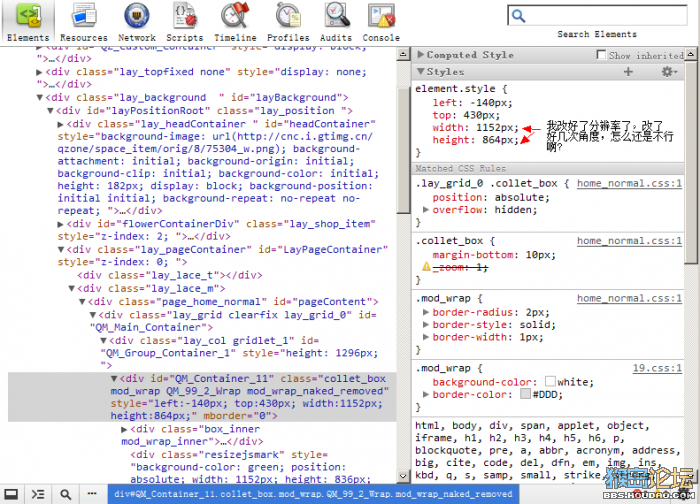Viewport: 700px width, 504px height.
Task: Click the magnifier icon in search box
Action: pyautogui.click(x=518, y=16)
